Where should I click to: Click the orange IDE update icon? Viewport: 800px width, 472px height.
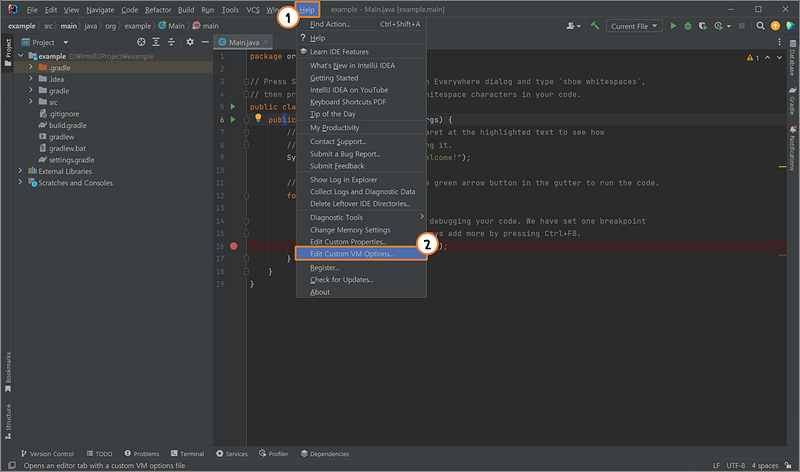pos(775,26)
